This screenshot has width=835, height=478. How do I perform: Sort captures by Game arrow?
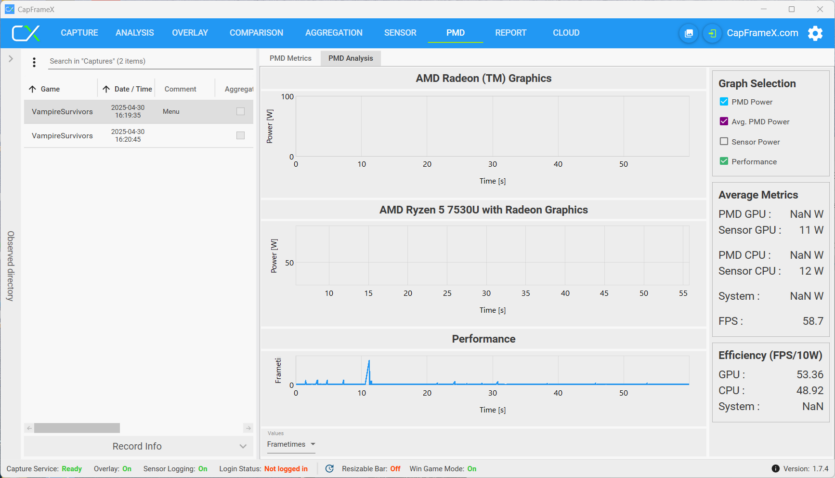tap(32, 89)
